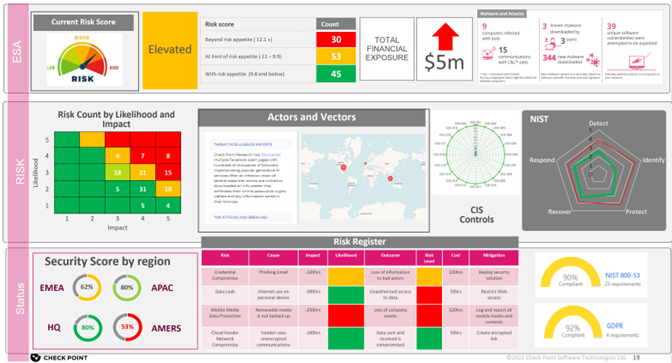Viewport: 672px width, 363px height.
Task: Click the AMERS 53% donut chart
Action: tap(127, 327)
